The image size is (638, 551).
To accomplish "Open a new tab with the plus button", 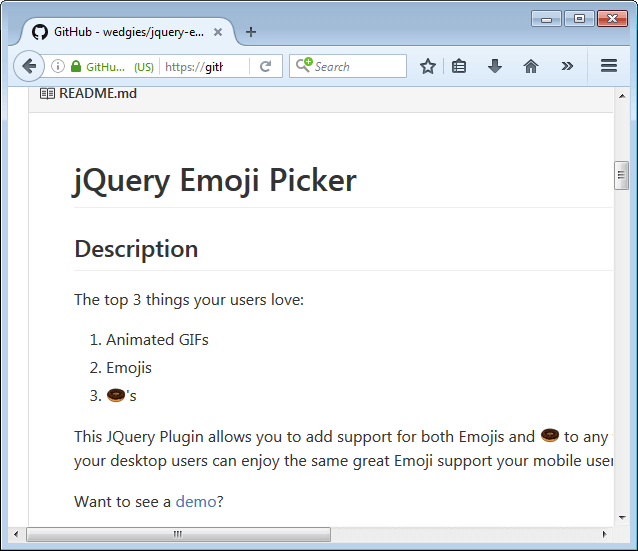I will (x=251, y=32).
